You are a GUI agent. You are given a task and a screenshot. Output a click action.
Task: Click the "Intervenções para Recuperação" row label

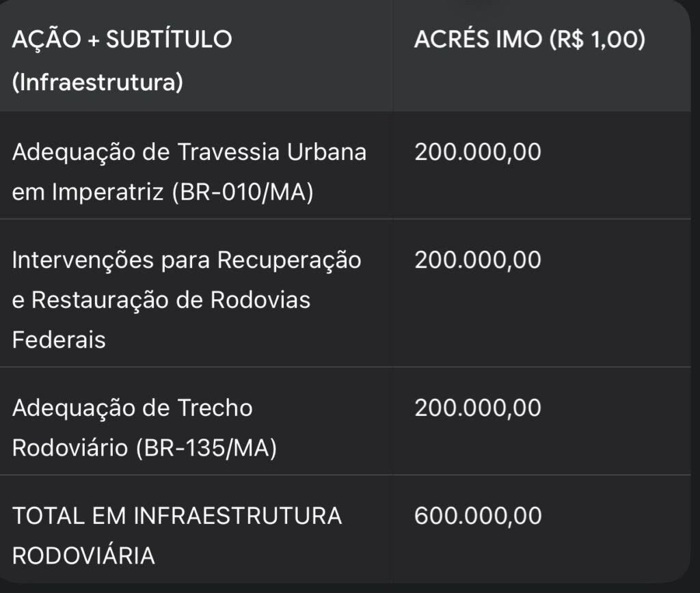[187, 260]
